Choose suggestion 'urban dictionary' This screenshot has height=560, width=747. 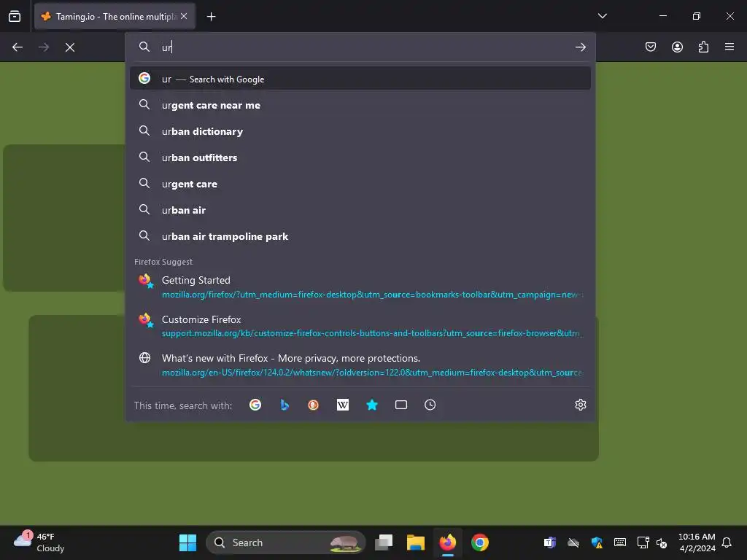[360, 131]
